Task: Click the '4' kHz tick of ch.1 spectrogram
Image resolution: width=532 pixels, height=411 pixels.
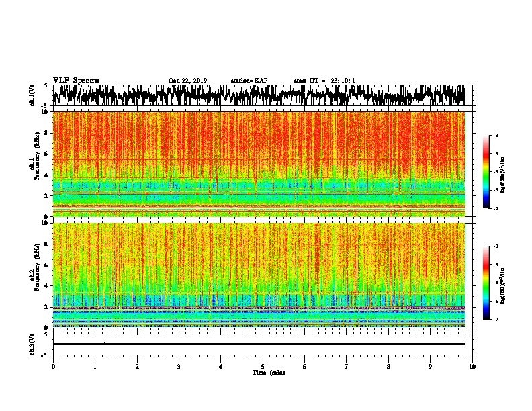Action: pos(48,175)
